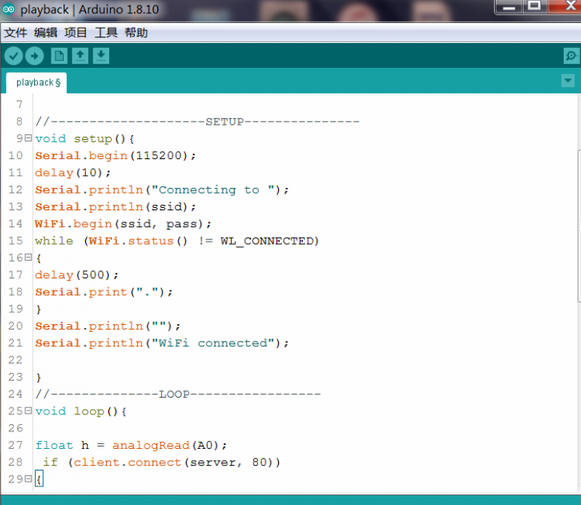Viewport: 581px width, 505px height.
Task: Click the vertical scrollbar of the editor
Action: coord(579,226)
